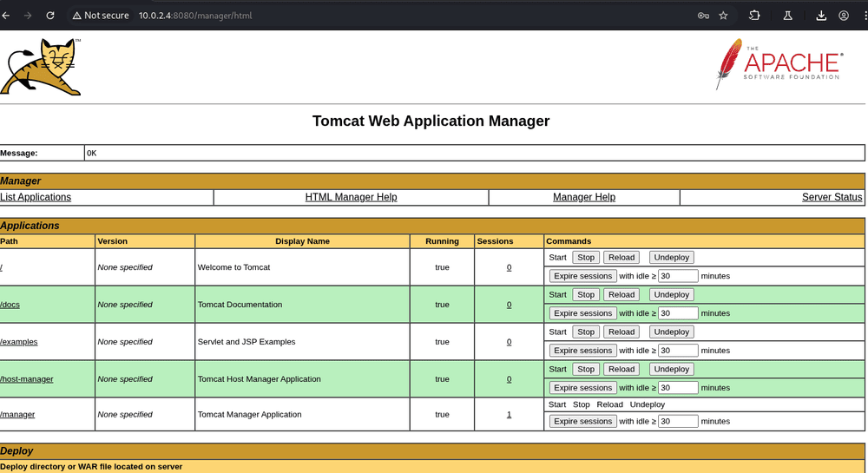The image size is (868, 473).
Task: Open the /host-manager application path link
Action: point(27,379)
